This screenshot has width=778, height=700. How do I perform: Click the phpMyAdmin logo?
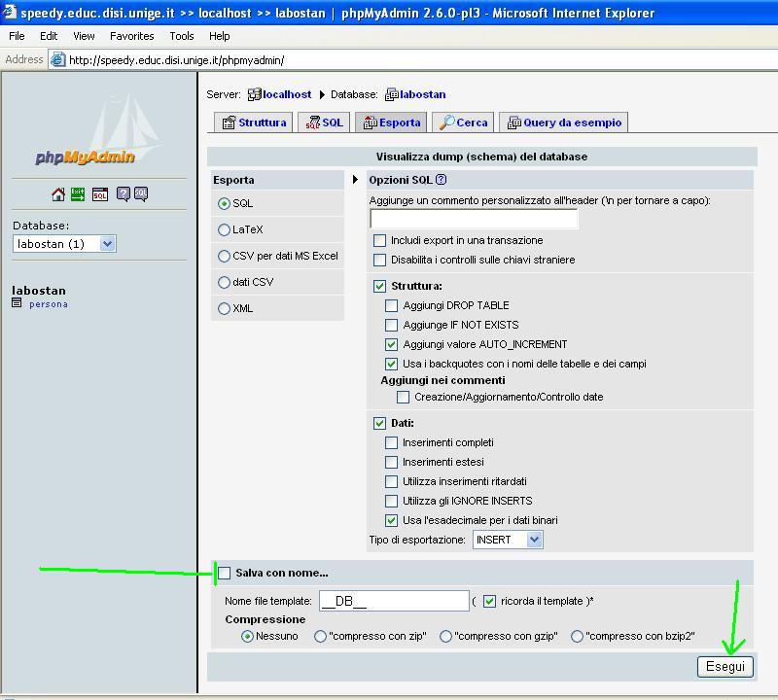86,156
